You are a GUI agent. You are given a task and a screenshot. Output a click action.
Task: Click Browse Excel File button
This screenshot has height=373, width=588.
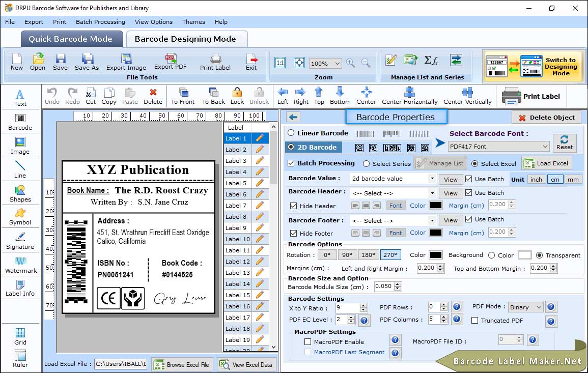[x=182, y=364]
